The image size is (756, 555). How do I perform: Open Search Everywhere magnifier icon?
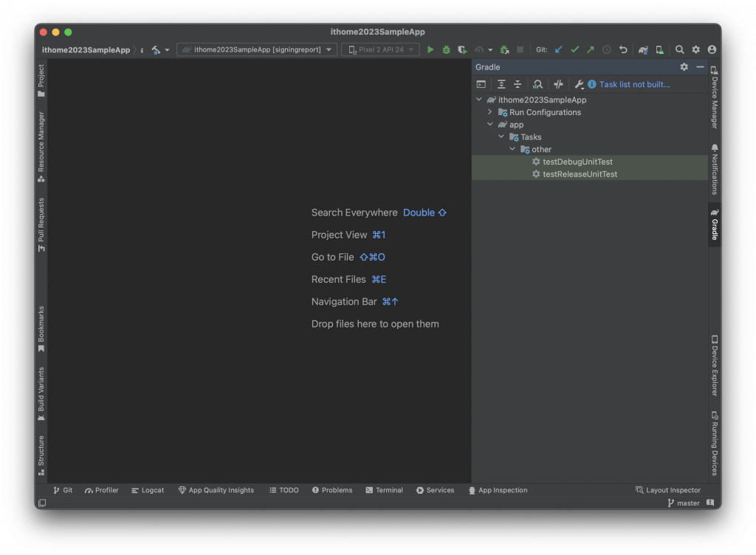[x=679, y=49]
